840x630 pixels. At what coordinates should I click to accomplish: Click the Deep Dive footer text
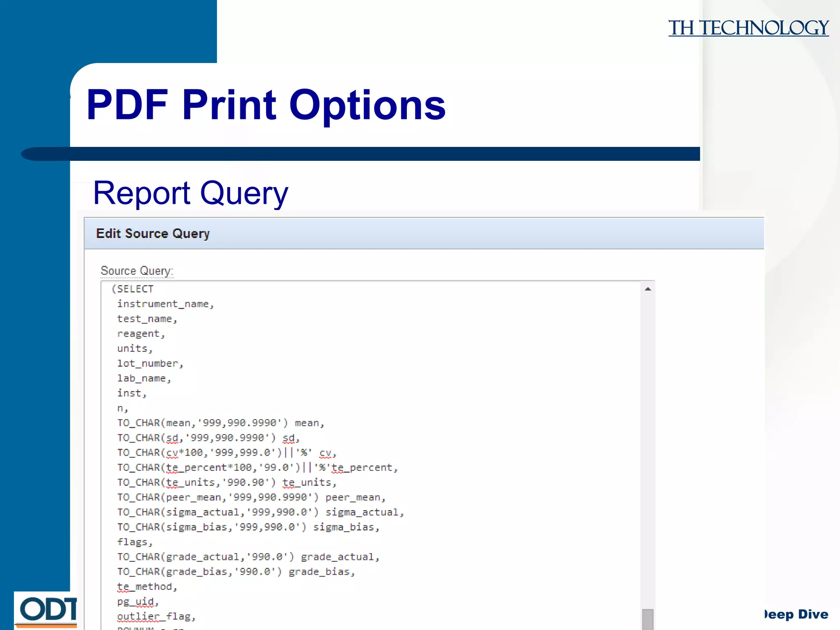[x=796, y=614]
